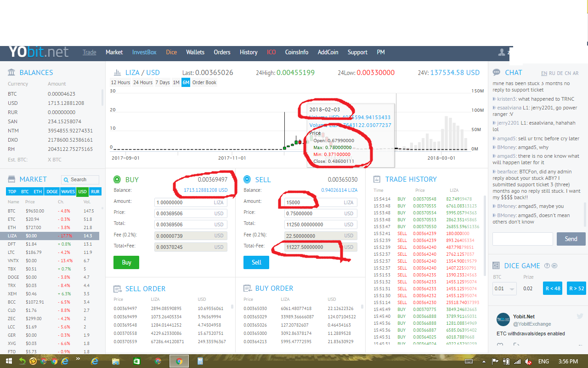Click the 0.94026114 LIZA balance link

(339, 190)
